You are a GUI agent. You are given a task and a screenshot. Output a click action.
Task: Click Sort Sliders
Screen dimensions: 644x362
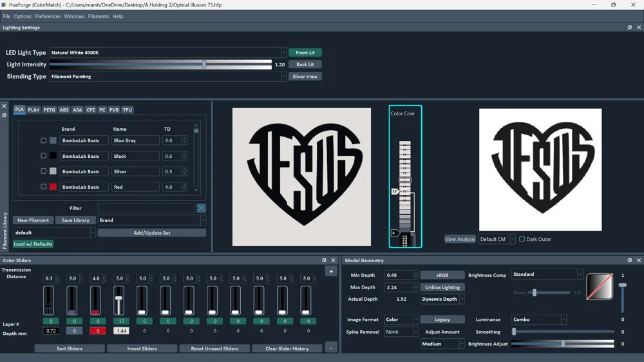coord(70,348)
